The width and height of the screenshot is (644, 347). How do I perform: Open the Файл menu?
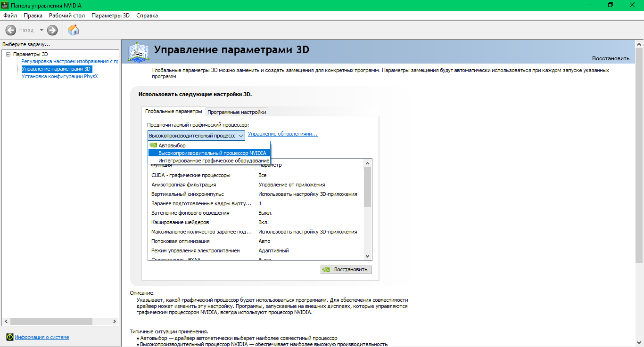pyautogui.click(x=10, y=16)
